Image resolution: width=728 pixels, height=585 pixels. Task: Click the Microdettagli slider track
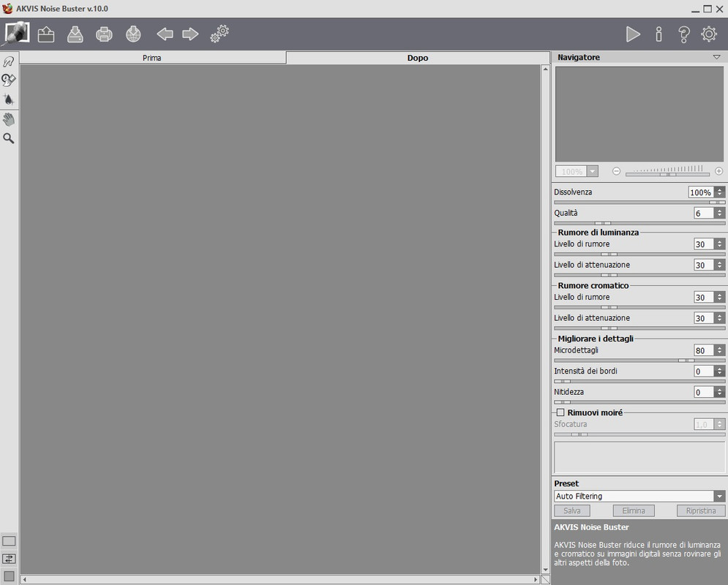coord(639,361)
